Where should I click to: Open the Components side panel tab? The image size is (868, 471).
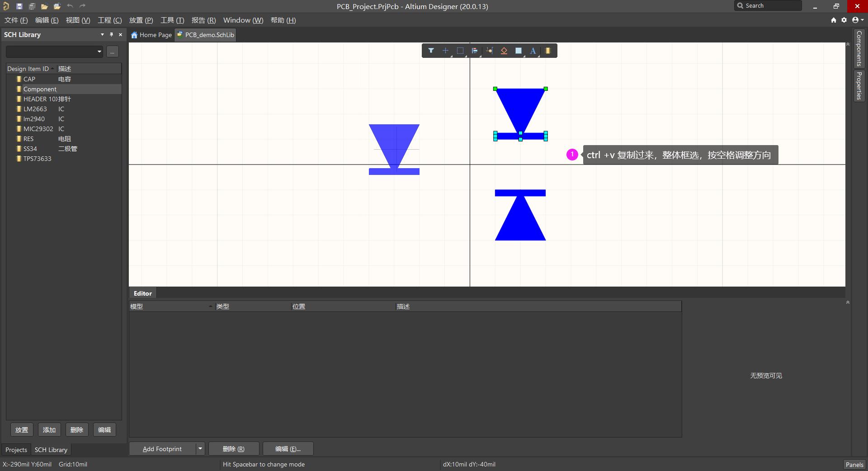tap(859, 48)
